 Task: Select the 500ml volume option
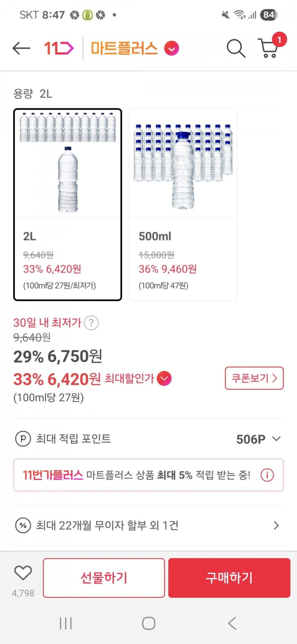point(183,205)
